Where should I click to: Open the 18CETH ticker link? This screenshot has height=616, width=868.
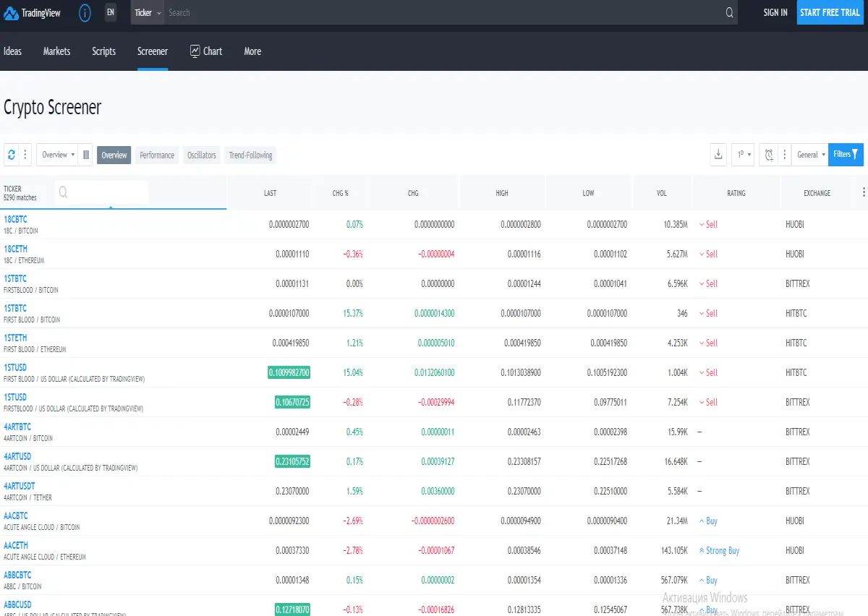[15, 249]
